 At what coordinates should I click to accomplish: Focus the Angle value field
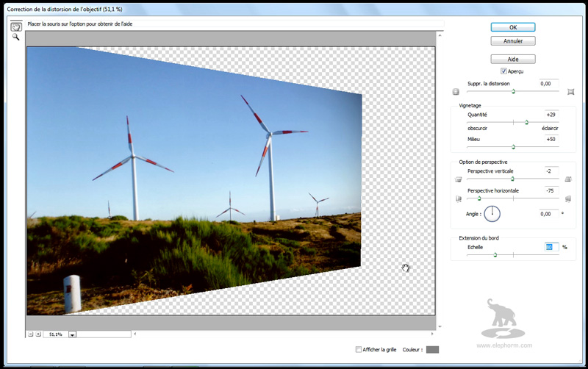pos(548,214)
